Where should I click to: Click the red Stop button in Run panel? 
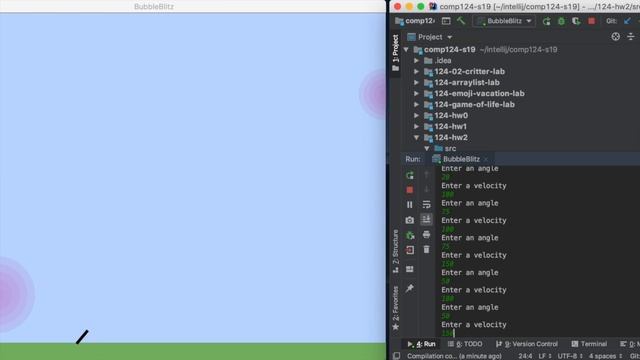pos(410,190)
